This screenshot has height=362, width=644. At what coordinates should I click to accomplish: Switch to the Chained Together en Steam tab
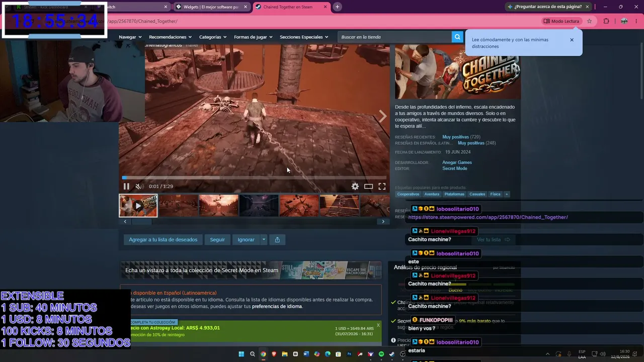(x=291, y=7)
